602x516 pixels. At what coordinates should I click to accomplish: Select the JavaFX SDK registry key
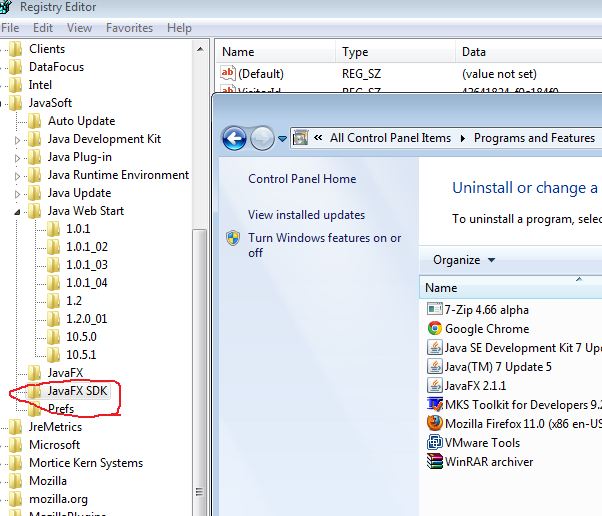77,391
